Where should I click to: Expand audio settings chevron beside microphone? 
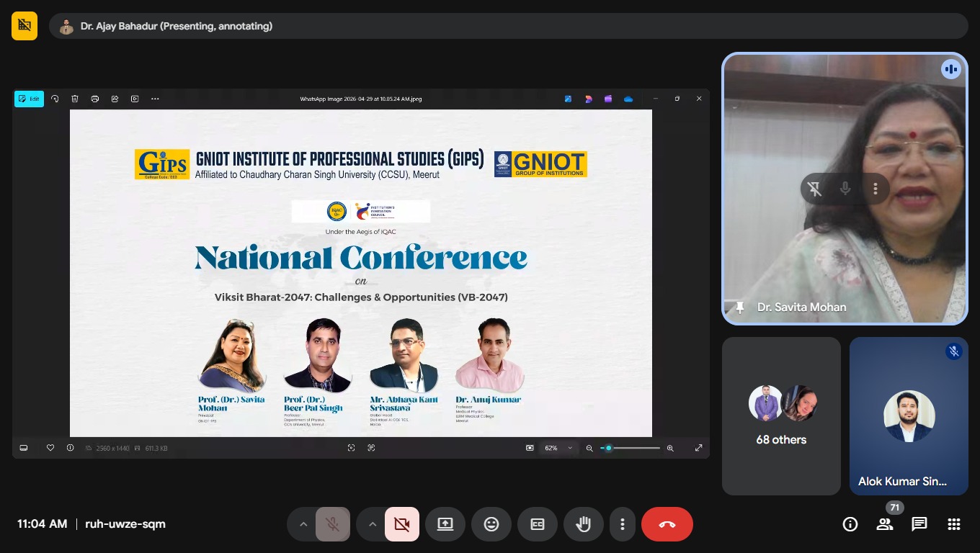(303, 524)
